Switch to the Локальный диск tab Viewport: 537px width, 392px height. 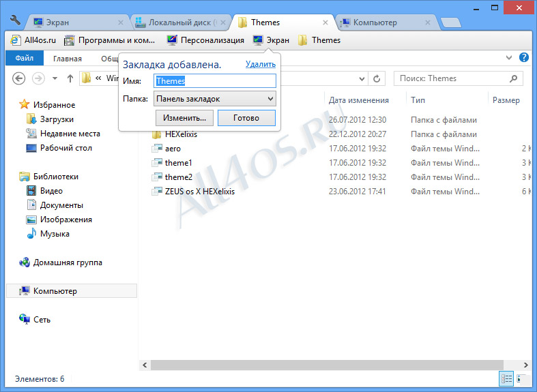(181, 22)
